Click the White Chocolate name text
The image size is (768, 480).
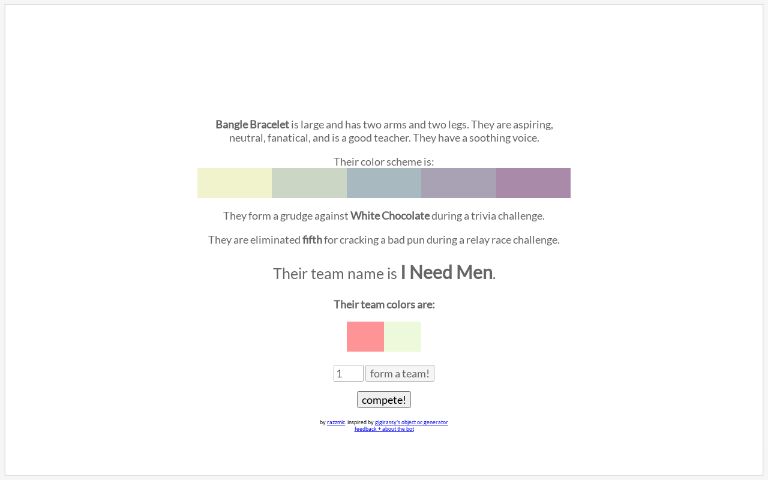coord(390,216)
